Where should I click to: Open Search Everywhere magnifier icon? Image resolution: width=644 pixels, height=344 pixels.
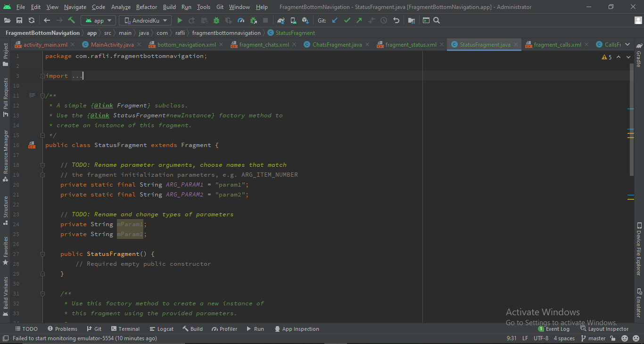pyautogui.click(x=437, y=20)
